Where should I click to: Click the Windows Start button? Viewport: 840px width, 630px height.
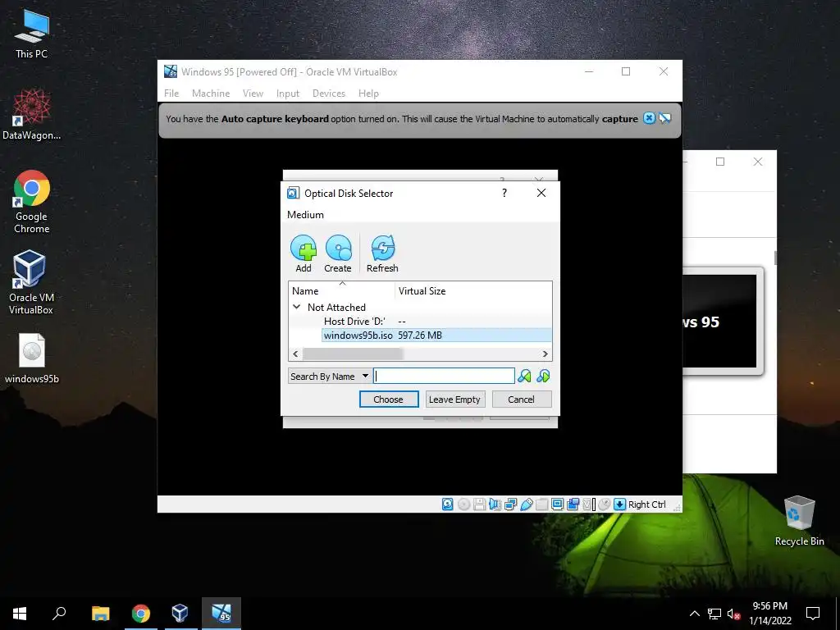click(x=20, y=614)
